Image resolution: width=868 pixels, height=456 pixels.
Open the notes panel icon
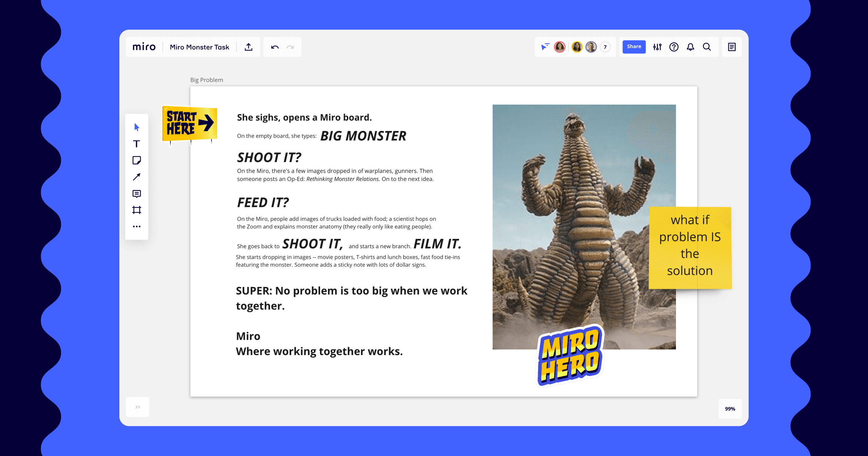[x=732, y=47]
